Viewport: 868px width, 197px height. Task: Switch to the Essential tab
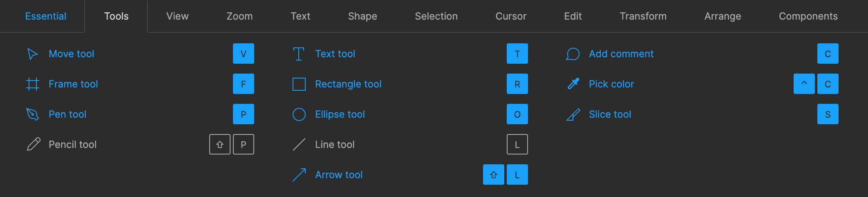pyautogui.click(x=46, y=16)
